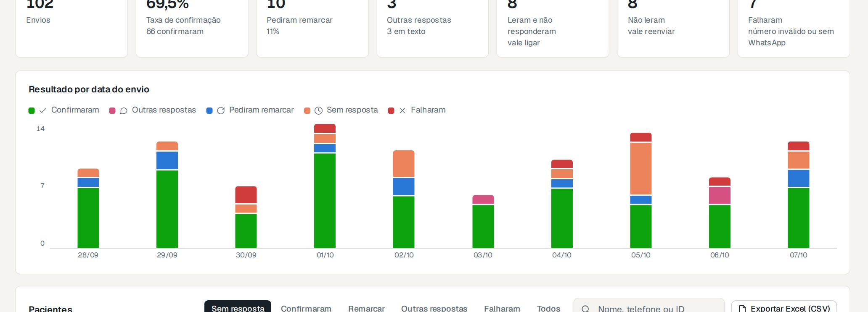This screenshot has height=312, width=868.
Task: Click the orange Sem resposta legend swatch
Action: (x=307, y=110)
